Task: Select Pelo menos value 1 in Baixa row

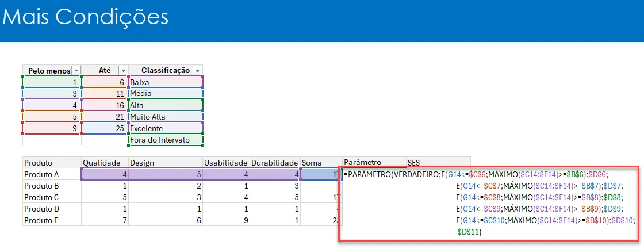Action: click(52, 82)
